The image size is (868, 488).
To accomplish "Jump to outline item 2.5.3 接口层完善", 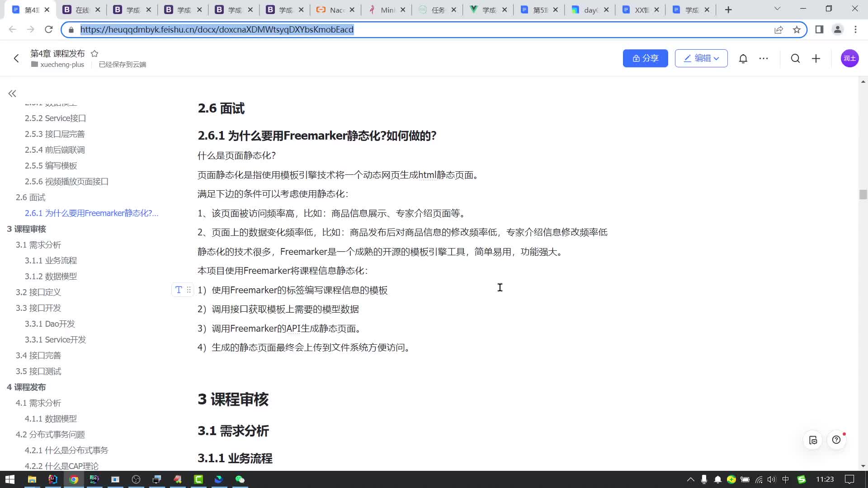I will (x=55, y=134).
